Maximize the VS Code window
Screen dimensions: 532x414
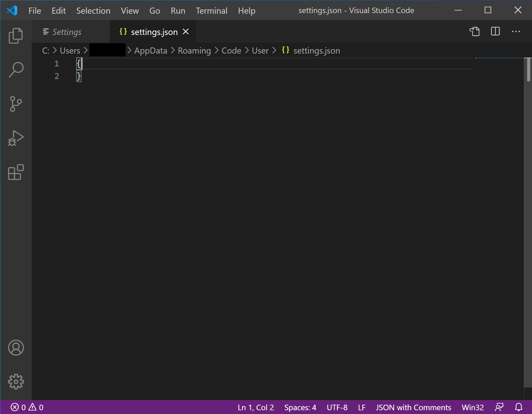488,10
